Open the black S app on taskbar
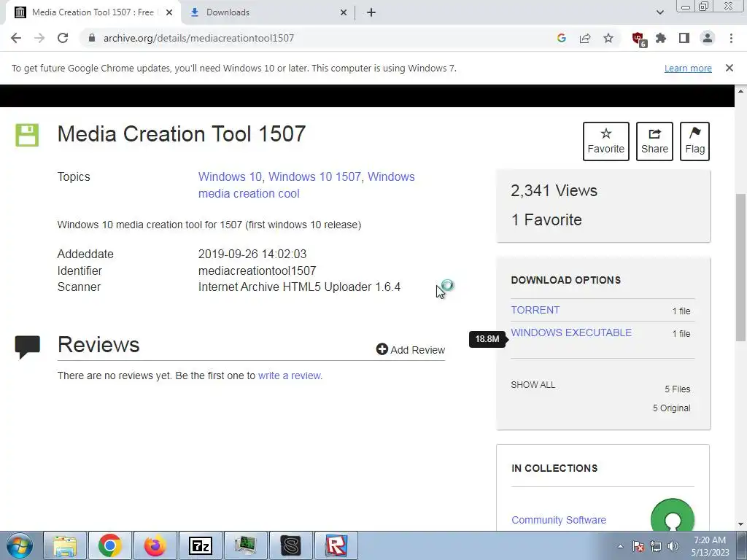The height and width of the screenshot is (560, 747). (x=290, y=545)
